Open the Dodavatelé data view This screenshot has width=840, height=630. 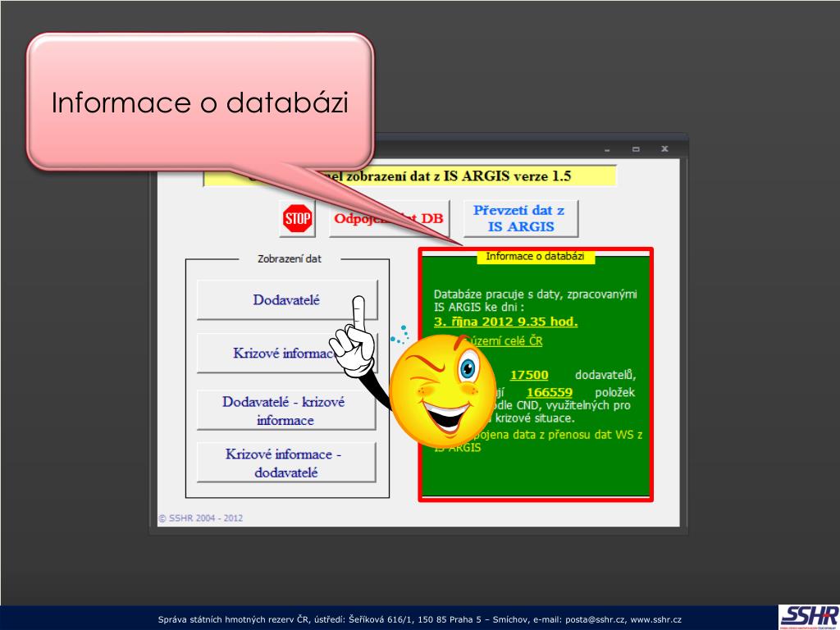[x=287, y=300]
